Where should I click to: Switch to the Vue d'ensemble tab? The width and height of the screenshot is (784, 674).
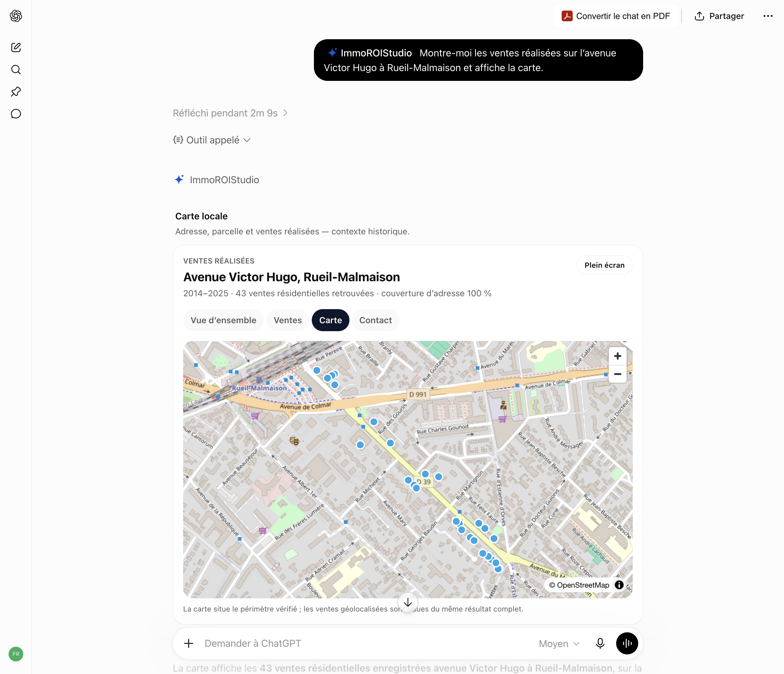pyautogui.click(x=223, y=320)
